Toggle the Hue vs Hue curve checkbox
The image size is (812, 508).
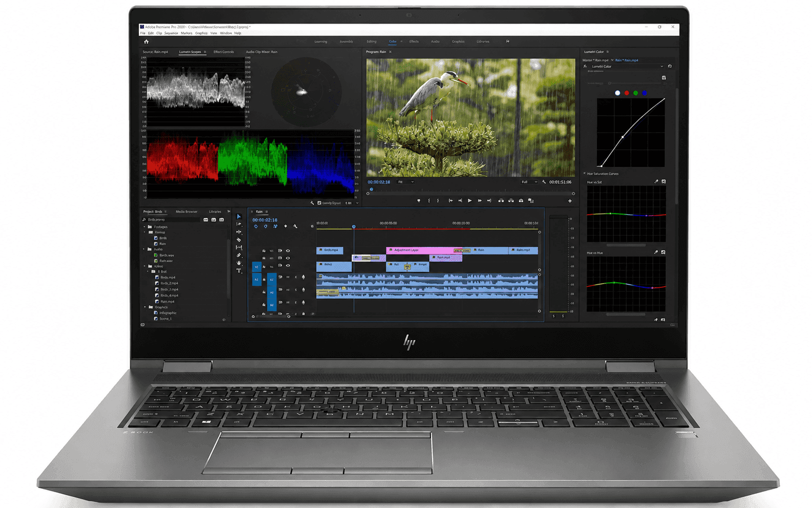664,252
